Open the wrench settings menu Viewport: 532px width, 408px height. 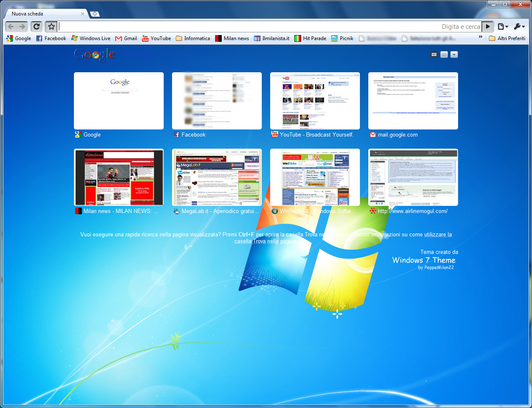point(519,27)
